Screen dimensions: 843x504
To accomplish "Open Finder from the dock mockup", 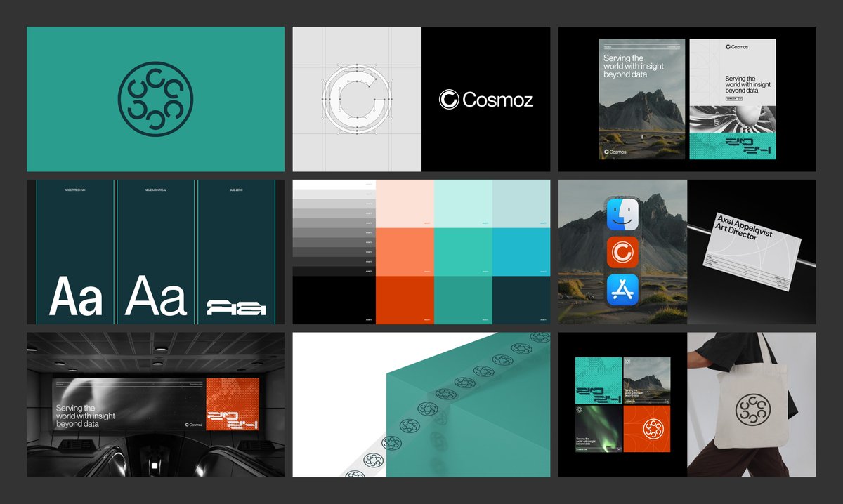I will point(622,213).
